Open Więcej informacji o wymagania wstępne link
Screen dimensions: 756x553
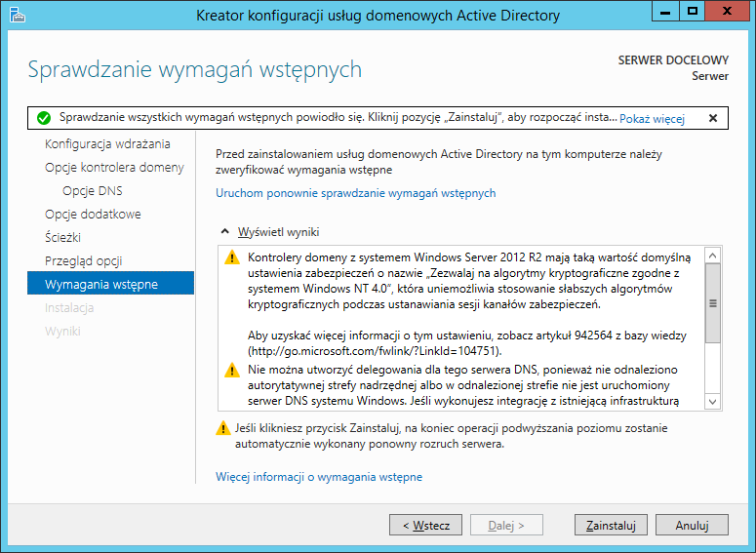pos(319,477)
